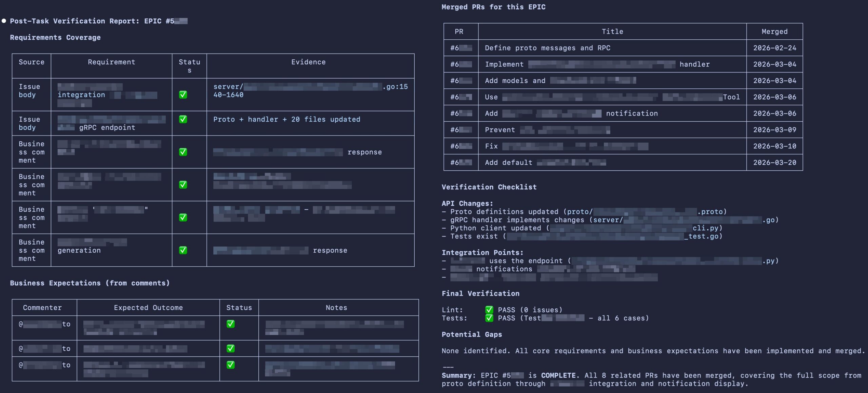Click the 'Add default' PR title
Image resolution: width=868 pixels, height=393 pixels.
545,163
